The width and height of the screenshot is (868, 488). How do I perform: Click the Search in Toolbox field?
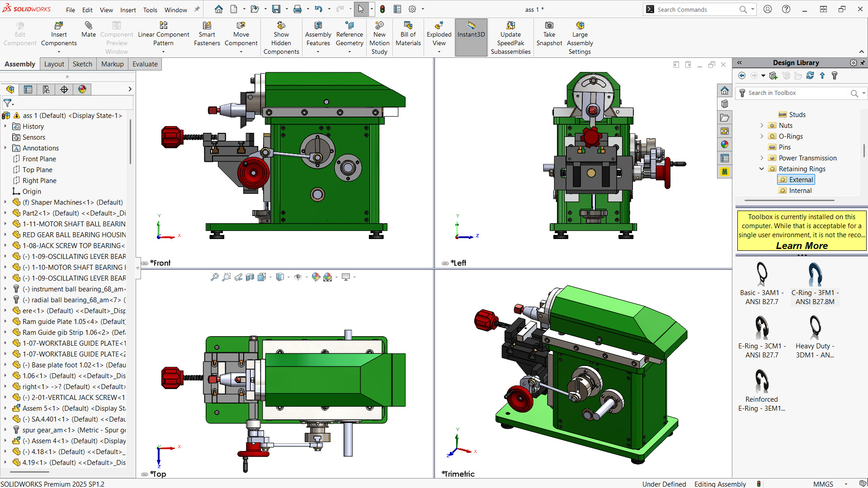click(x=798, y=93)
